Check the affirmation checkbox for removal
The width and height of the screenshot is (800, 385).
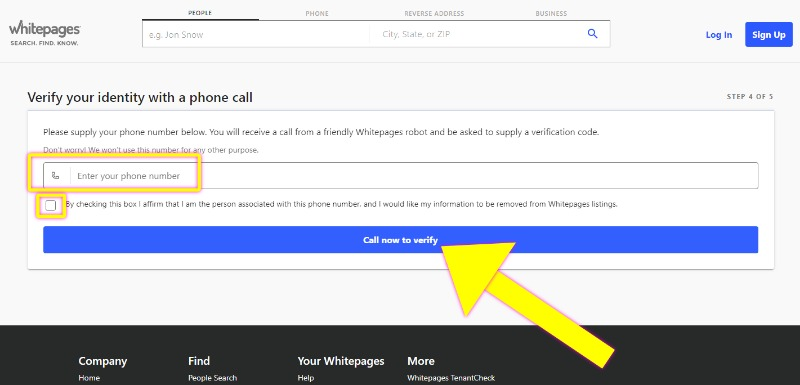51,205
